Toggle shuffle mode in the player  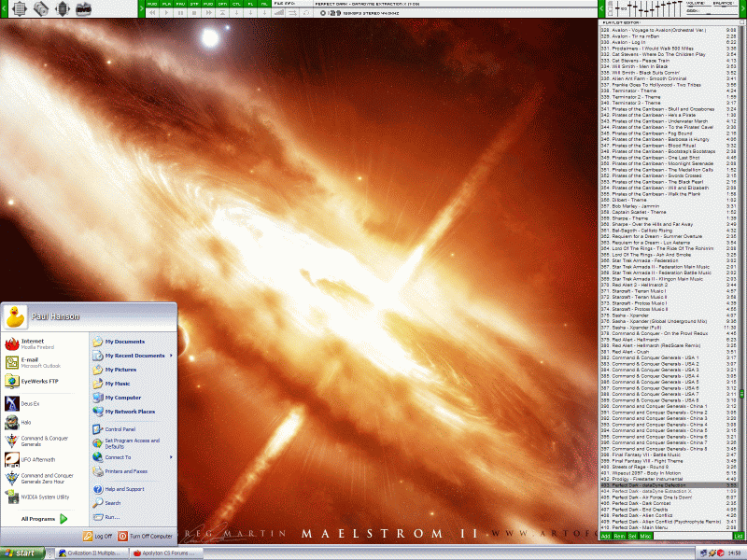(292, 13)
